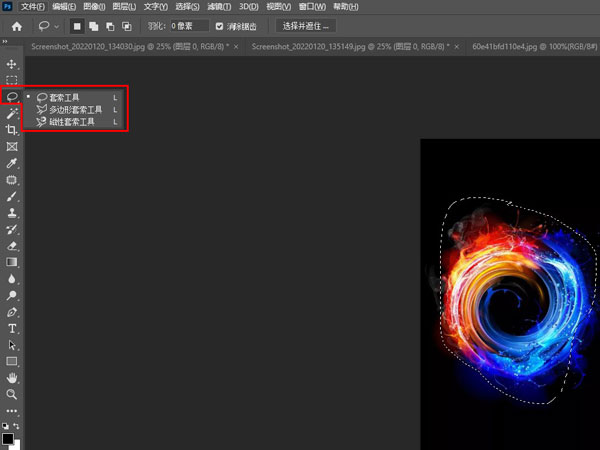Activate the Zoom tool magnifier
The image size is (600, 450).
point(12,394)
